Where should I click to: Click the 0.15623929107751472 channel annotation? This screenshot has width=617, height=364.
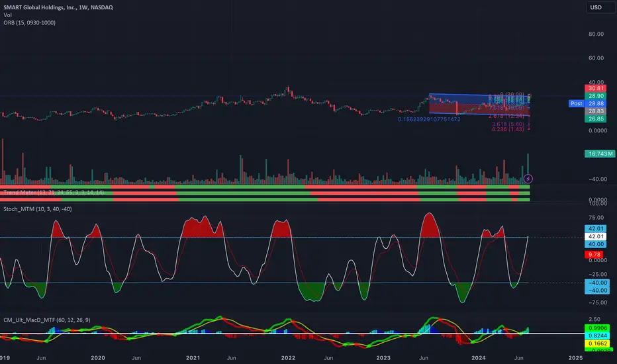click(x=429, y=119)
